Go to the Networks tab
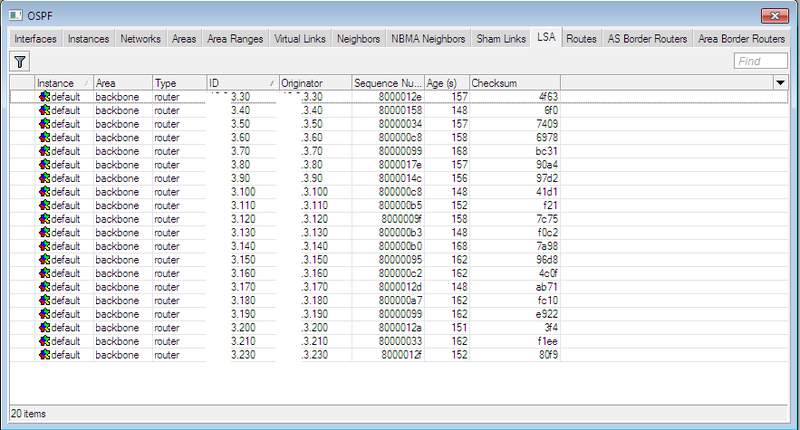This screenshot has width=800, height=430. click(x=140, y=39)
